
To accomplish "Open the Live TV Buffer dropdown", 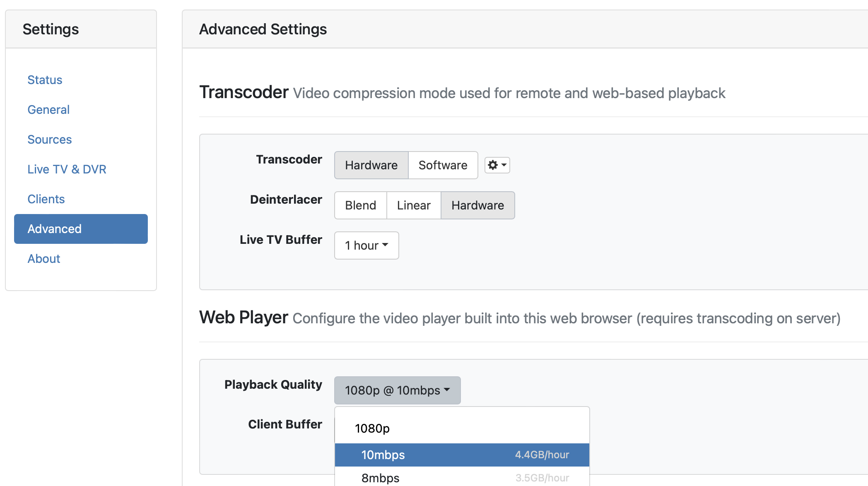I will [366, 245].
